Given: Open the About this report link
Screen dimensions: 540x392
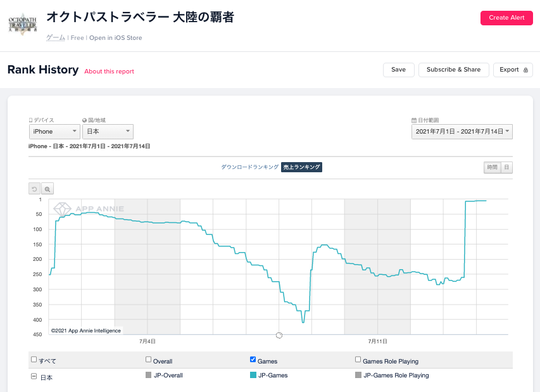Looking at the screenshot, I should click(x=109, y=72).
